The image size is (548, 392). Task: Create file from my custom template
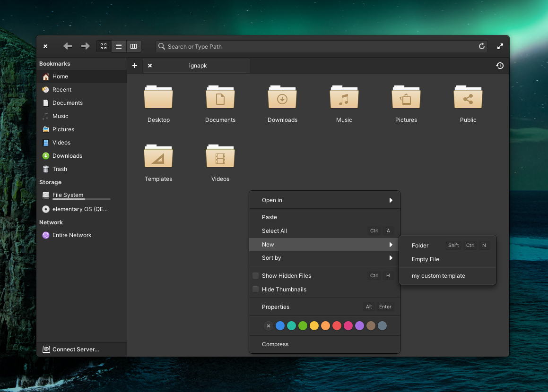point(438,276)
